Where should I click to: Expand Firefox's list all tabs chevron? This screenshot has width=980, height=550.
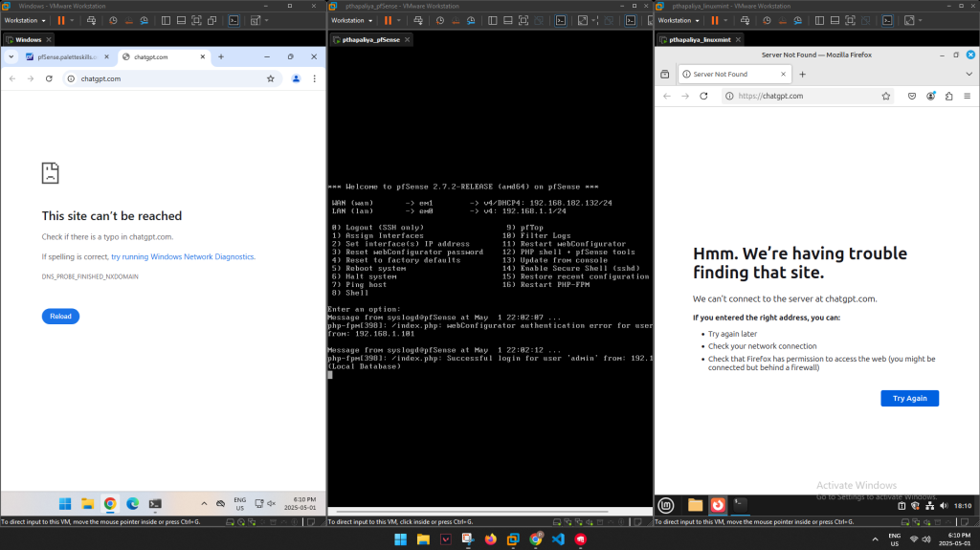(969, 74)
